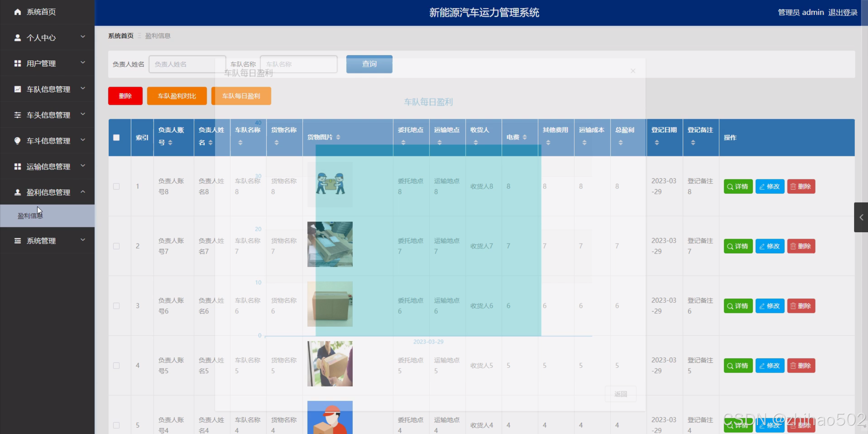Expand the 运输信息管理 chevron

83,166
